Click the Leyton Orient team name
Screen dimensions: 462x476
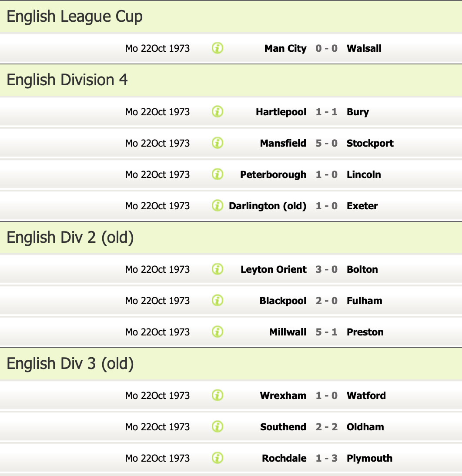(x=273, y=269)
